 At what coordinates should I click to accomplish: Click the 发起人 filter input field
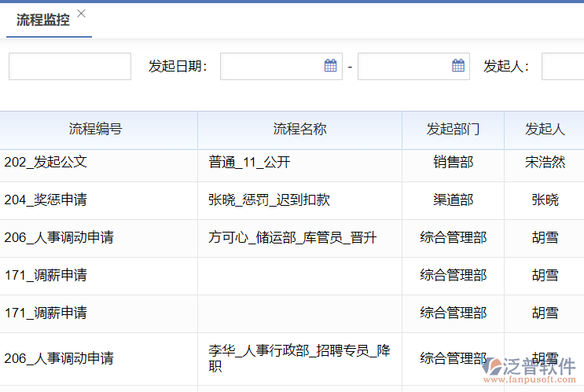563,66
